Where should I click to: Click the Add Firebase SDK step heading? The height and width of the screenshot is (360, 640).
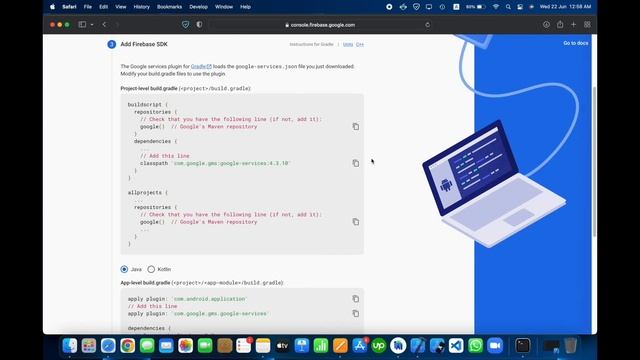(x=144, y=44)
